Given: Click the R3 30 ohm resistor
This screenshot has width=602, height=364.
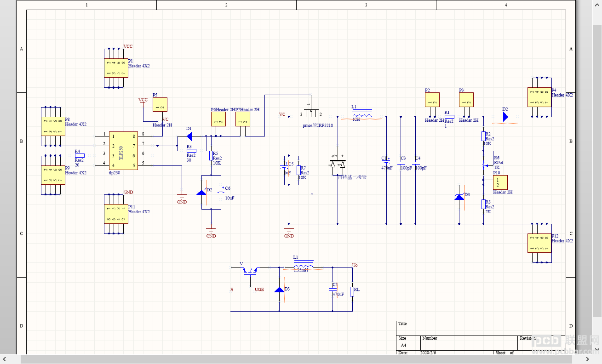Looking at the screenshot, I should 191,151.
